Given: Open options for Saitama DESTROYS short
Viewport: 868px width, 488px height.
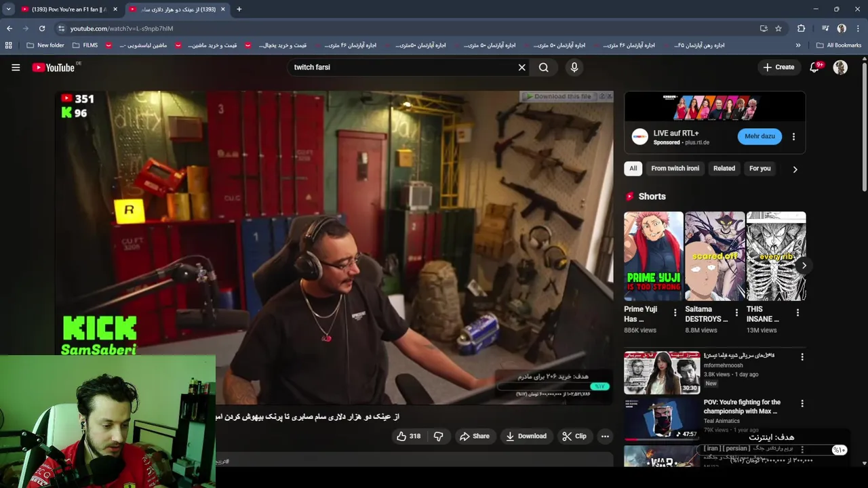Looking at the screenshot, I should [736, 312].
